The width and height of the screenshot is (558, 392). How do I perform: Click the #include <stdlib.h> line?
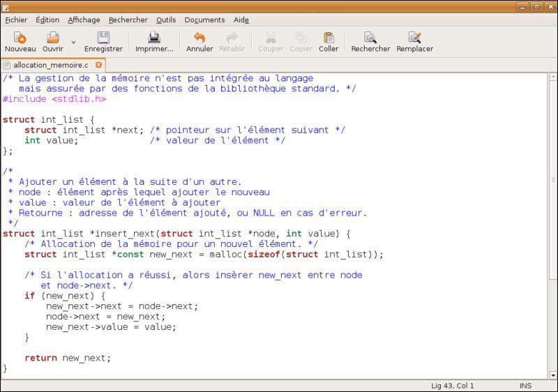(54, 99)
